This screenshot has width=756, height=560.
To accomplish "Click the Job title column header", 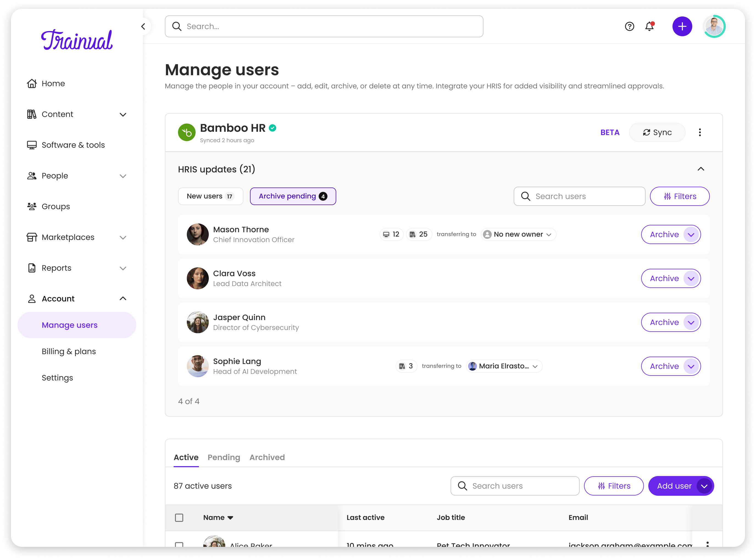I will (451, 517).
